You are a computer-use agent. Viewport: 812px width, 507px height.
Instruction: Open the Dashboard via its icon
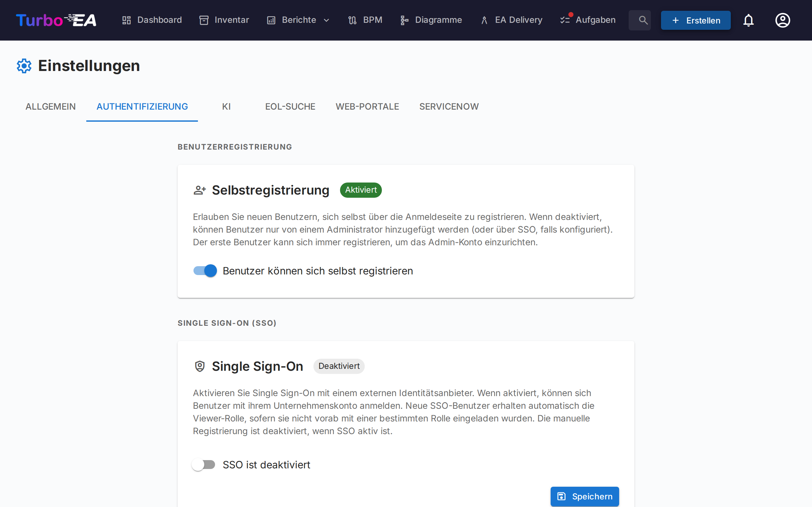tap(126, 20)
